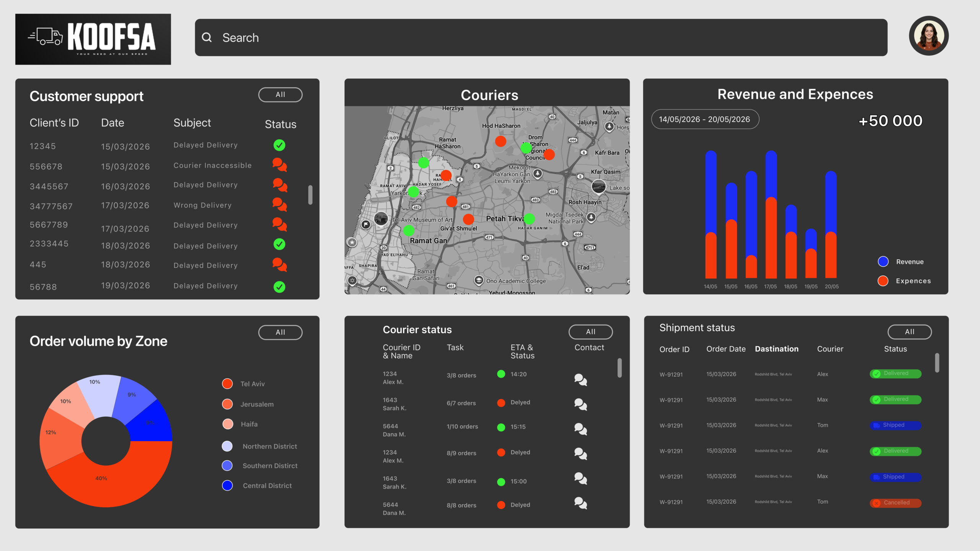980x551 pixels.
Task: Sort by the Dastination column header
Action: [777, 349]
